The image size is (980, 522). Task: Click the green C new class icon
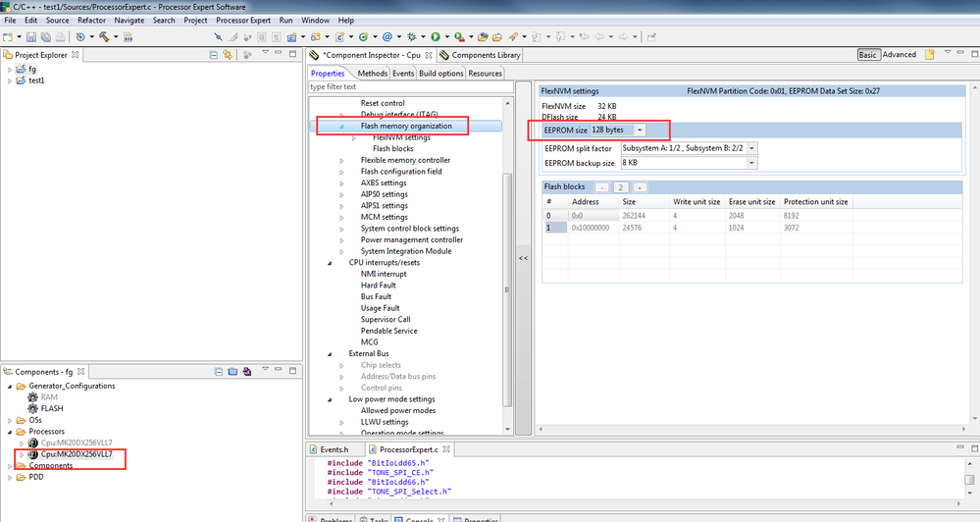coord(363,37)
